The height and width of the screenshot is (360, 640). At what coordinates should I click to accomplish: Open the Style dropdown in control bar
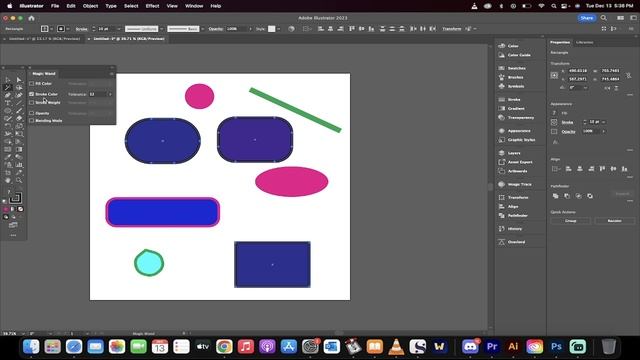[279, 29]
